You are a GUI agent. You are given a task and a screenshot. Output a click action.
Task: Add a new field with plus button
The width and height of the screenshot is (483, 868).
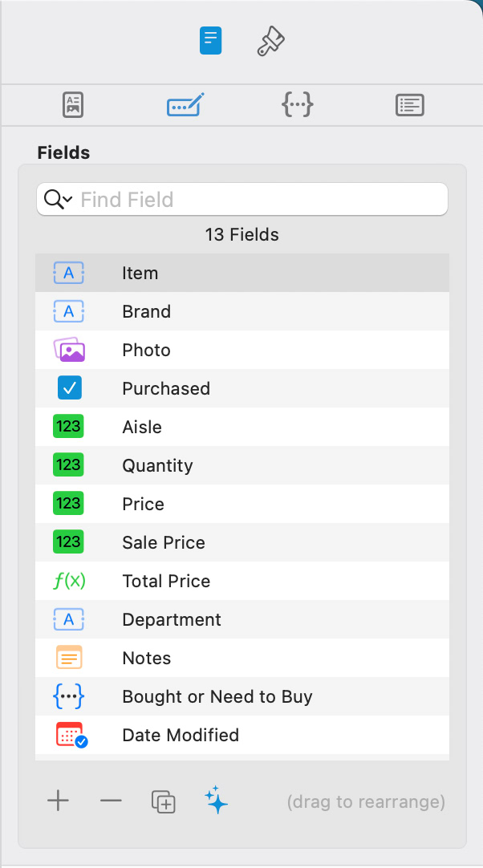click(x=58, y=801)
